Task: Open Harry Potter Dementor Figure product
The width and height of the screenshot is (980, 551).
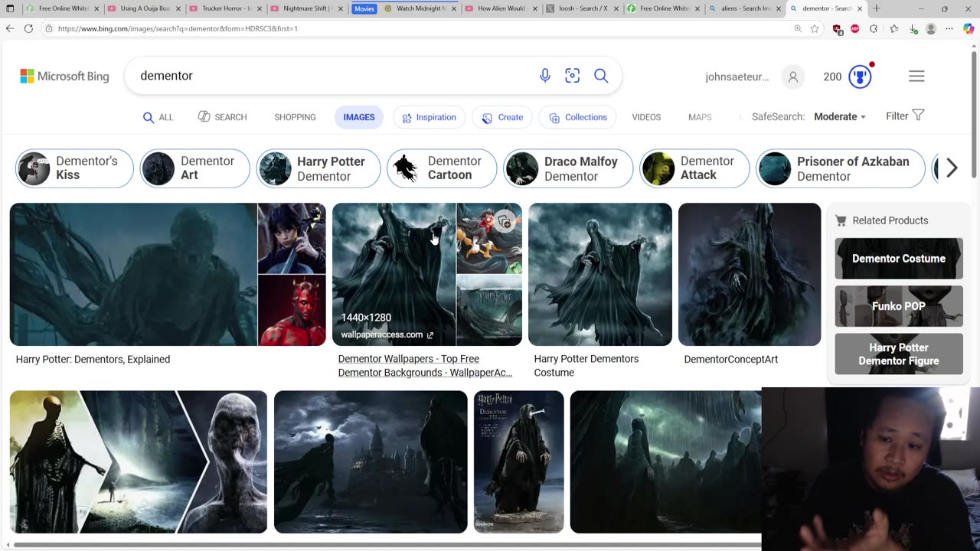Action: (899, 354)
